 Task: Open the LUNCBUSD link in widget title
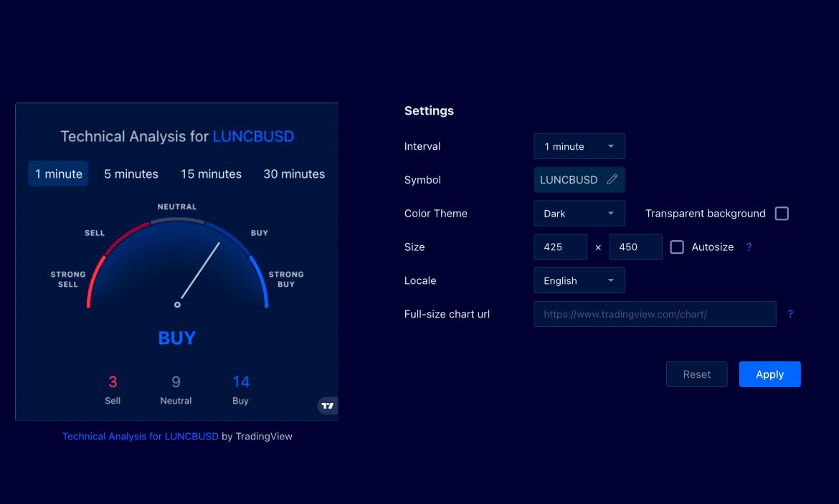[x=253, y=136]
